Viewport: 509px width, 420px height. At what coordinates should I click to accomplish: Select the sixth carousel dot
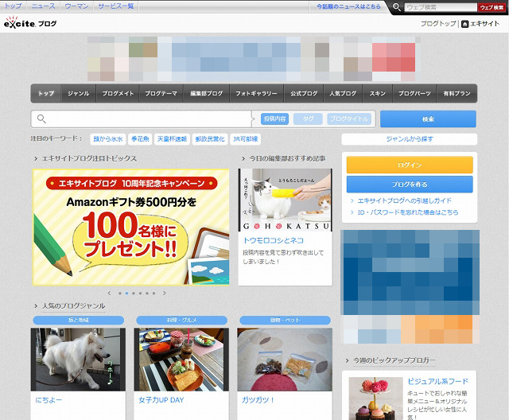(x=153, y=294)
